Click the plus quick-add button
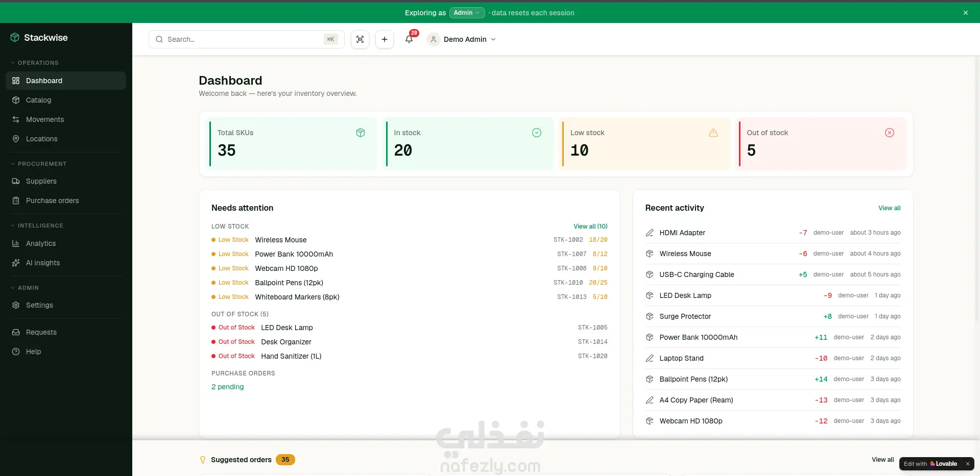980x476 pixels. click(x=385, y=39)
